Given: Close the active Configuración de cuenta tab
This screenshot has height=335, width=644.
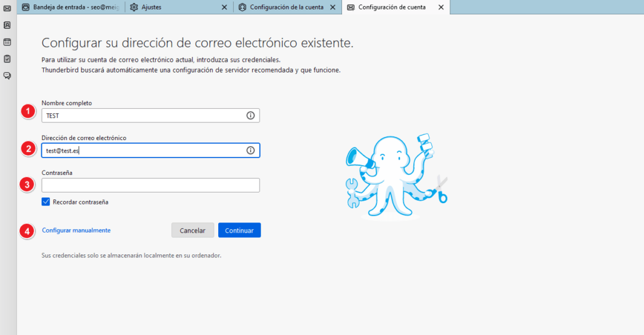Looking at the screenshot, I should (441, 7).
